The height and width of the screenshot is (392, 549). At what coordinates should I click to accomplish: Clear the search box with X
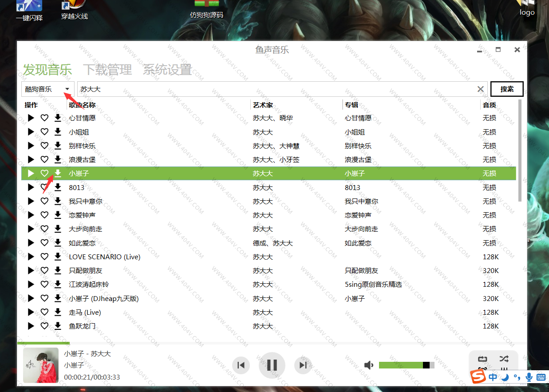pyautogui.click(x=480, y=89)
